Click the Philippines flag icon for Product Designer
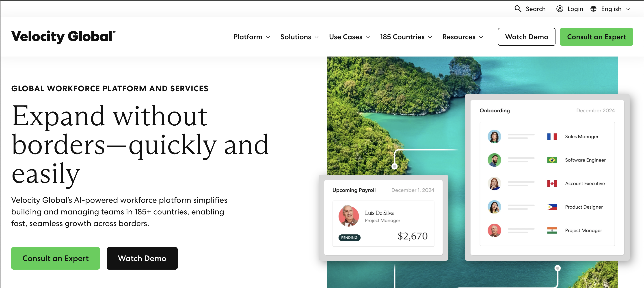Screen dimensions: 644x288 click(552, 207)
